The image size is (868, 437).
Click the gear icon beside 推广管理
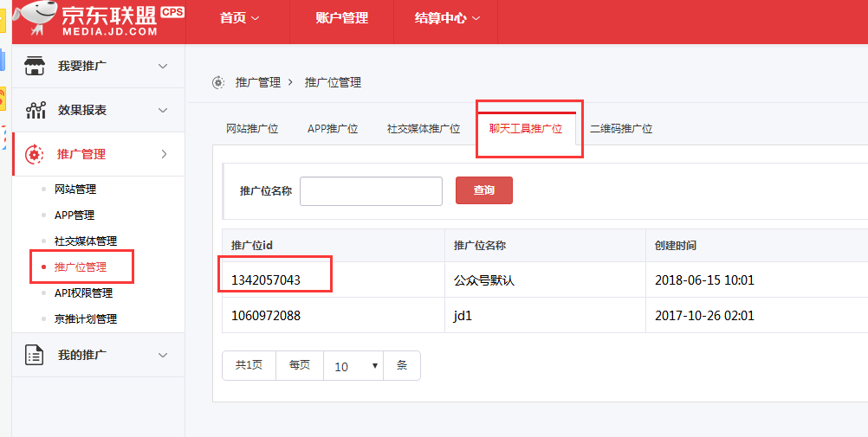[x=35, y=154]
